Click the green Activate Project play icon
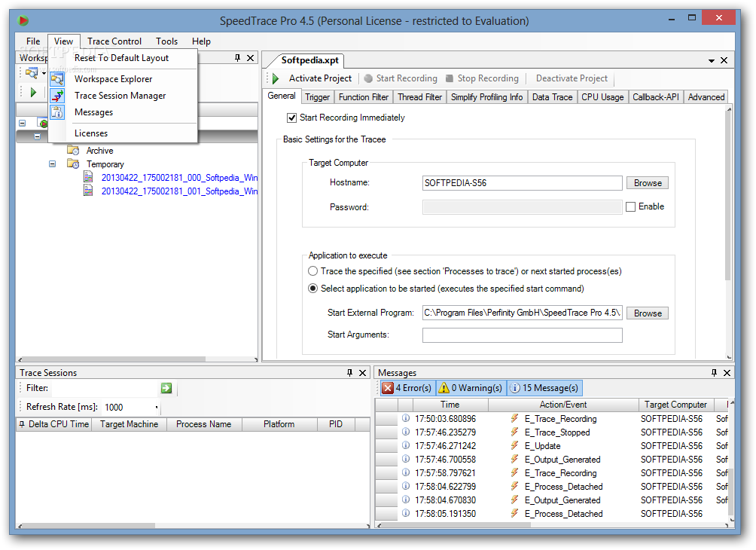This screenshot has height=550, width=756. pos(276,78)
